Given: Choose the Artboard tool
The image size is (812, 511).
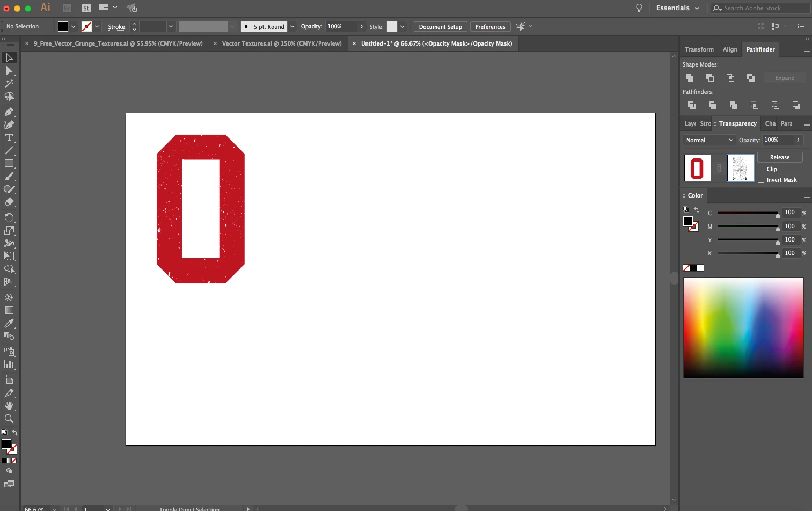Looking at the screenshot, I should [9, 380].
